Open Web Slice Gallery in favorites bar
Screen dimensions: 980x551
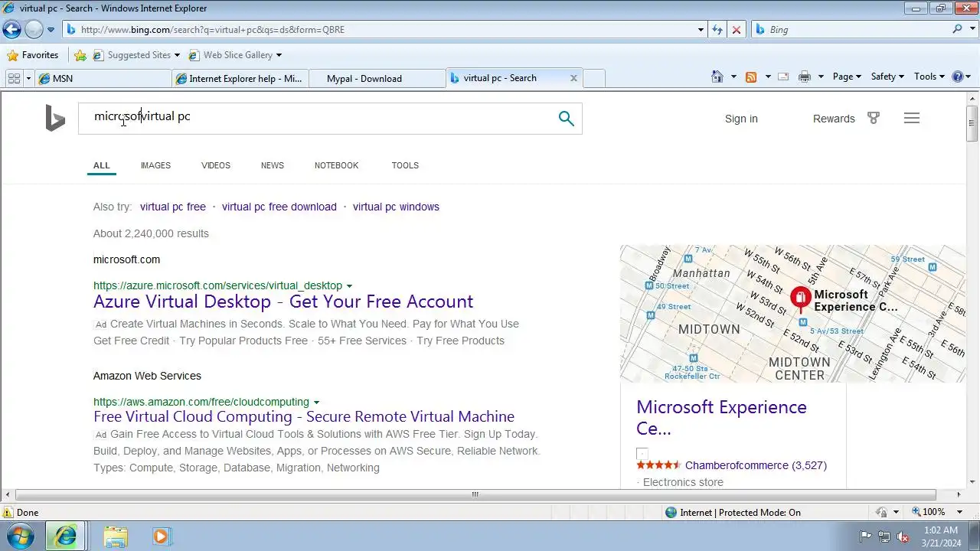click(x=235, y=55)
